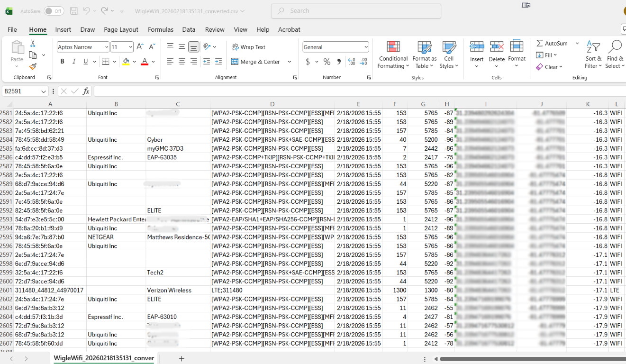The height and width of the screenshot is (364, 626).
Task: Click the Fill button in Editing
Action: 547,55
